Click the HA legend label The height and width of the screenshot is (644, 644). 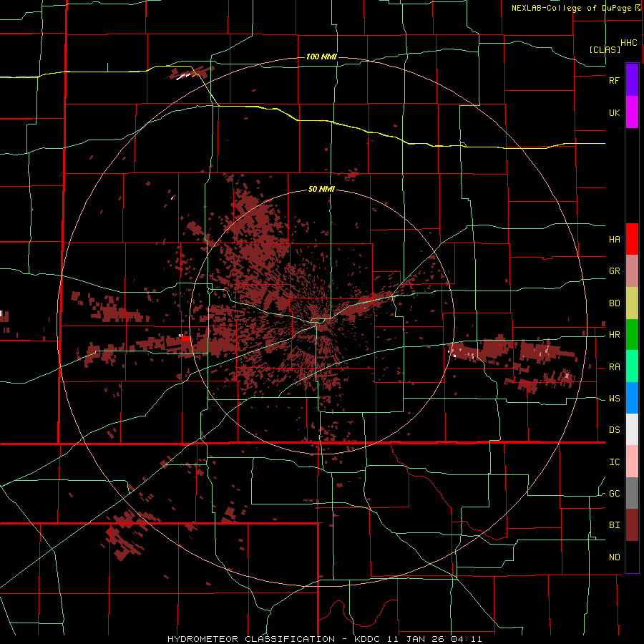point(614,240)
